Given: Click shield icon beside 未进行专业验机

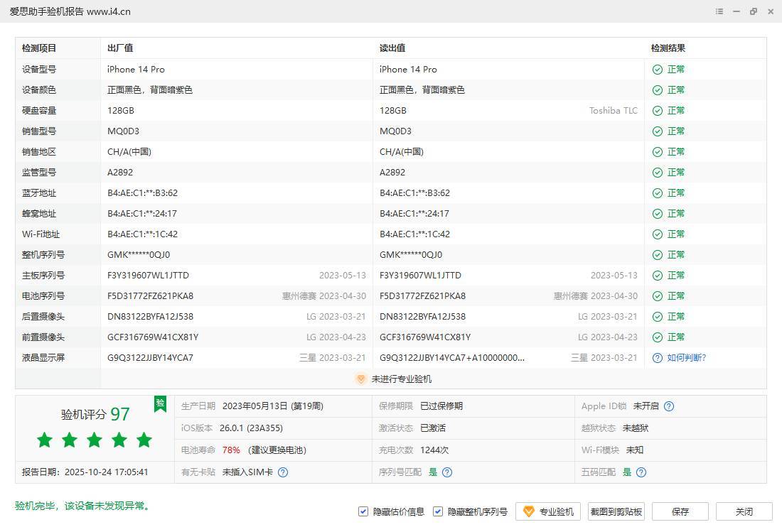Looking at the screenshot, I should 360,379.
